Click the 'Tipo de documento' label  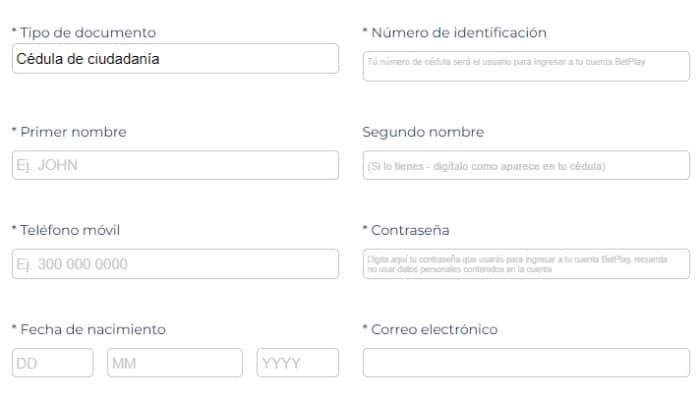(x=88, y=33)
